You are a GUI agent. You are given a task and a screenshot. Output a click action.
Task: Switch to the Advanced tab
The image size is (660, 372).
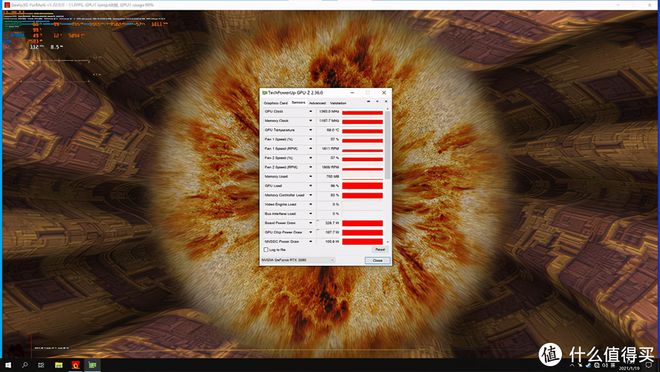point(317,103)
